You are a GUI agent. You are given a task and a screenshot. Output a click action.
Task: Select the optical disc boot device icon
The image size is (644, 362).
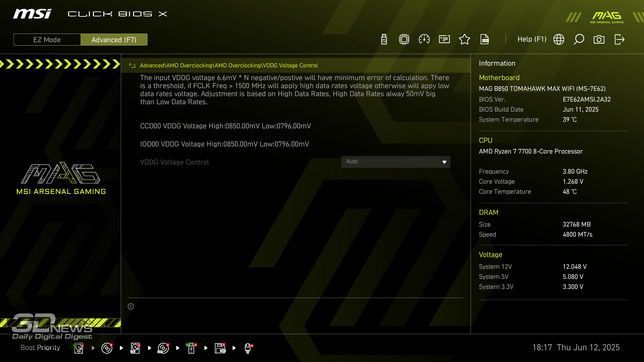point(107,348)
